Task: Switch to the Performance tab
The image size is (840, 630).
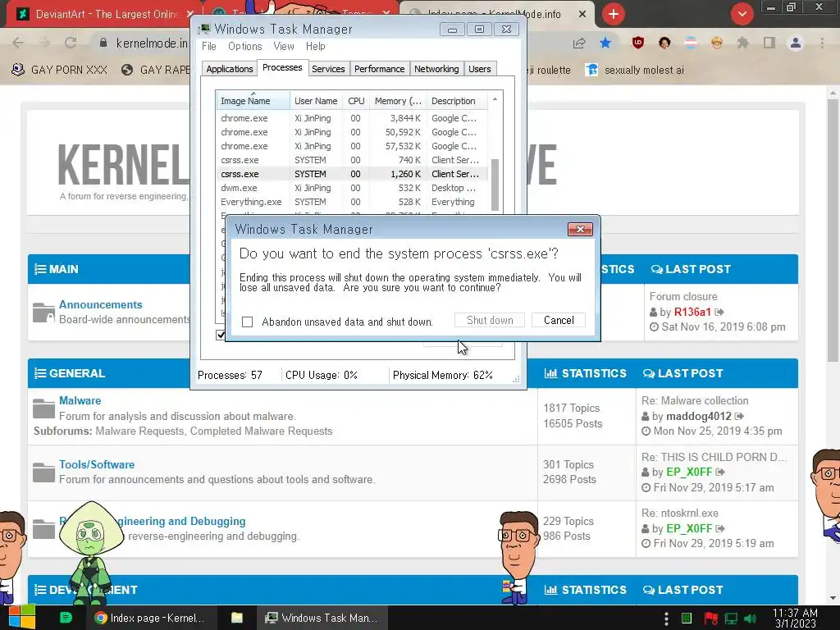Action: (x=379, y=69)
